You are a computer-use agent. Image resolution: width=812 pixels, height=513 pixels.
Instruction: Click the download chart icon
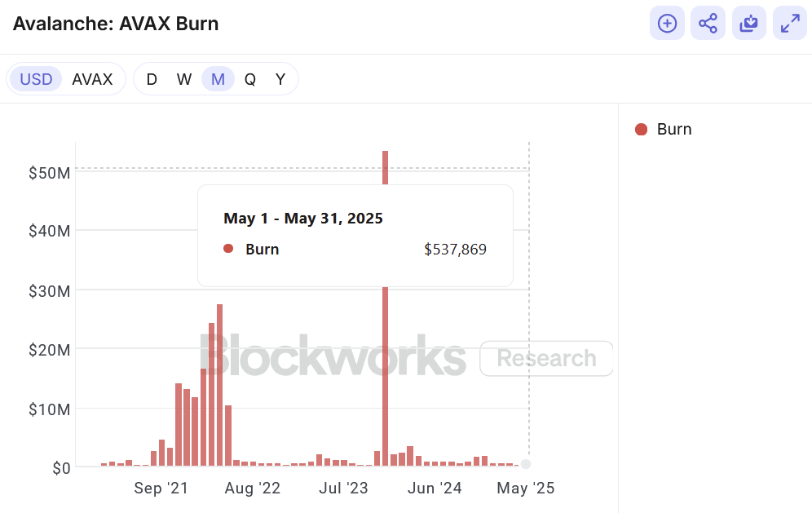coord(748,24)
